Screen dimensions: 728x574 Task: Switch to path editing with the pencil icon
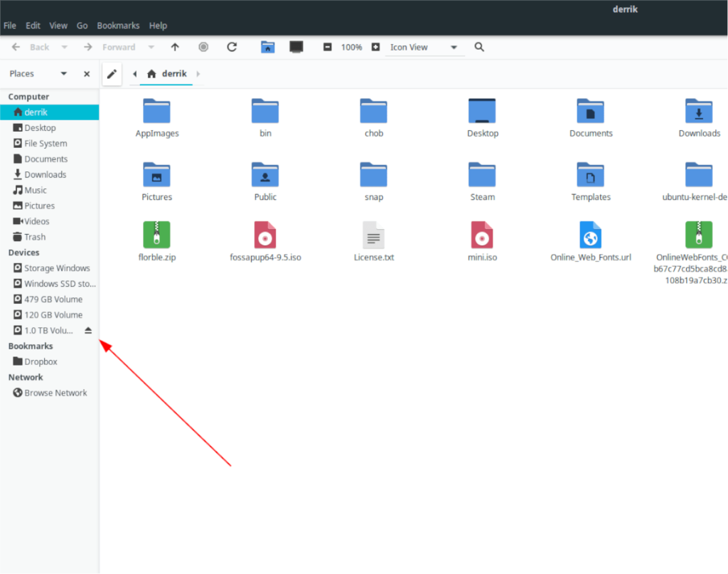(112, 73)
